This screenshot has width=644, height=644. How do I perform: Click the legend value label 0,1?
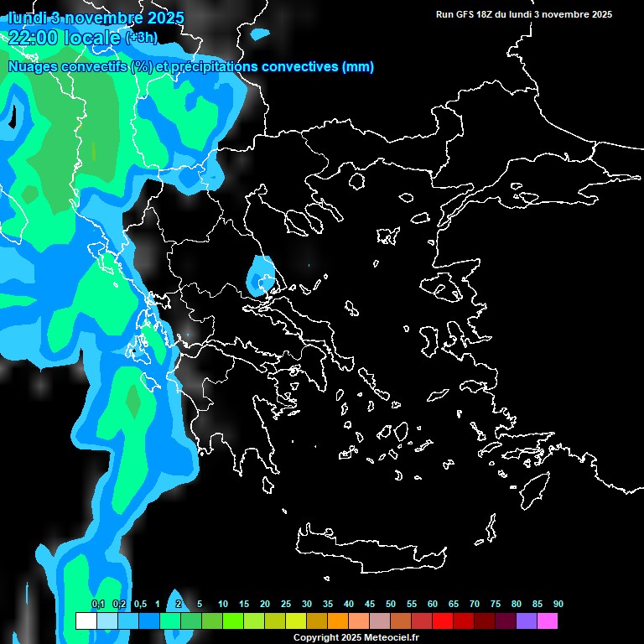97,604
